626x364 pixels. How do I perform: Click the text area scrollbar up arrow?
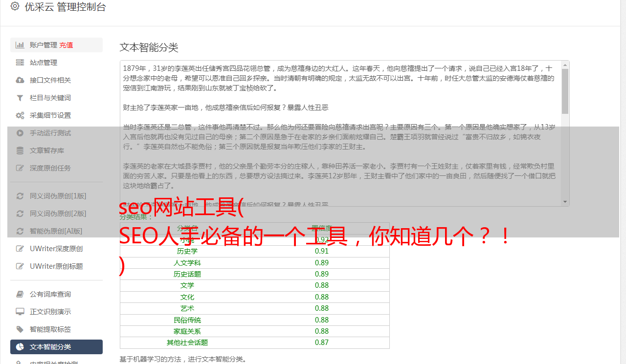(x=565, y=64)
